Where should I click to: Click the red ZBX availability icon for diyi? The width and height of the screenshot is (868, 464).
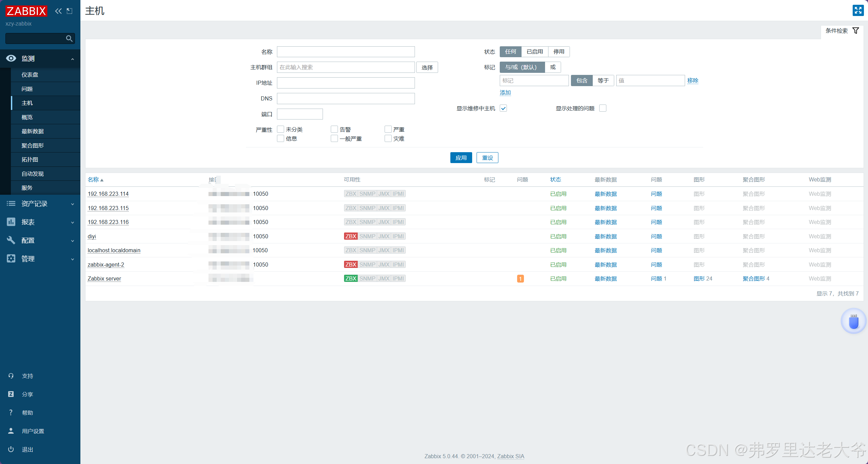[x=351, y=236]
